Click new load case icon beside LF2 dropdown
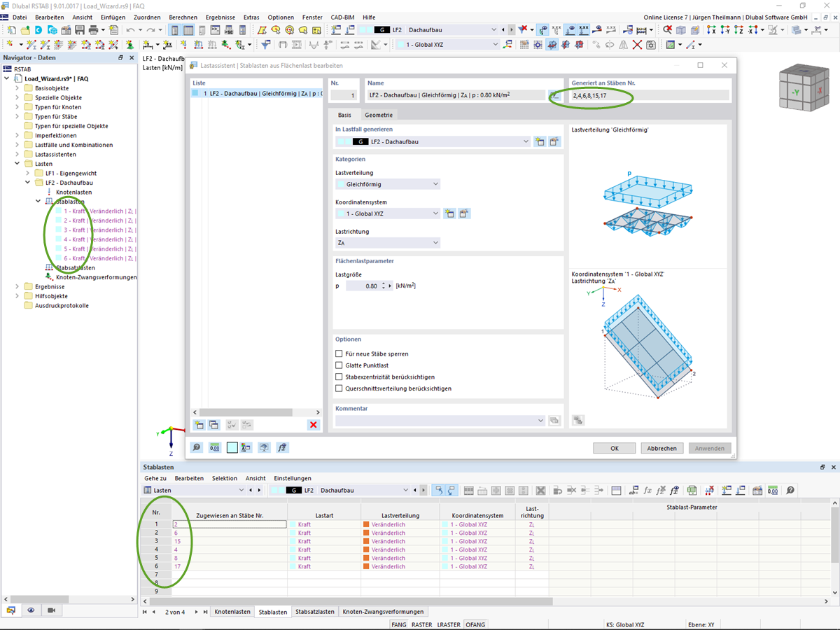840x630 pixels. (539, 141)
